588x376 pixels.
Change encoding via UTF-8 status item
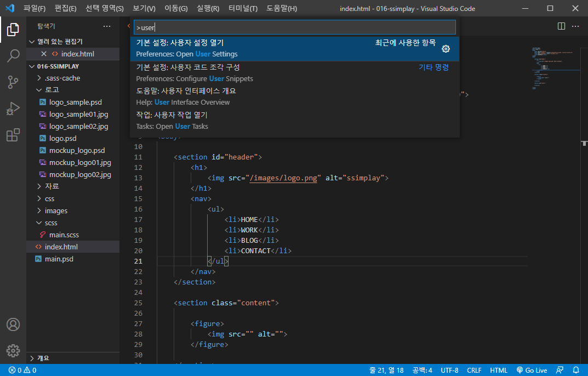tap(449, 371)
